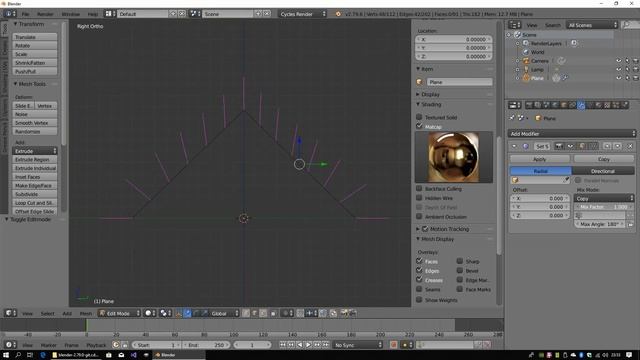Open the Edit Mode selector
This screenshot has width=640, height=360.
point(119,313)
